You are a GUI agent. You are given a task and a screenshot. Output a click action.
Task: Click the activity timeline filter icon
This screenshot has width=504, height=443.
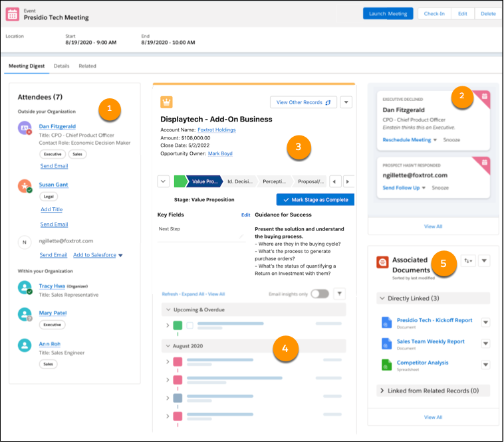click(339, 294)
